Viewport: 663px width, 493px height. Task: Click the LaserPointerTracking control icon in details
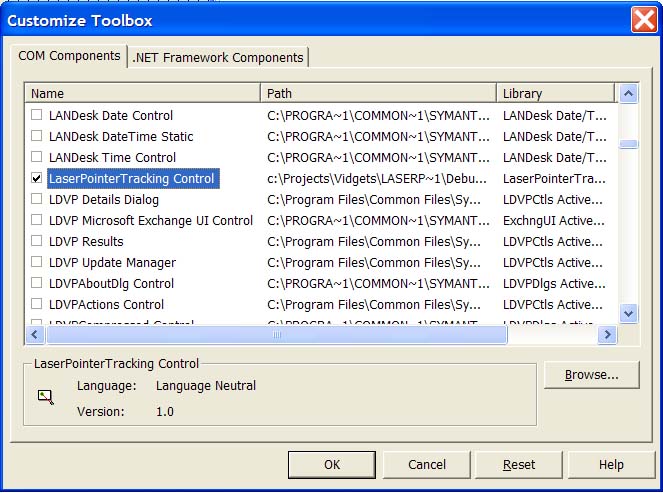[45, 396]
